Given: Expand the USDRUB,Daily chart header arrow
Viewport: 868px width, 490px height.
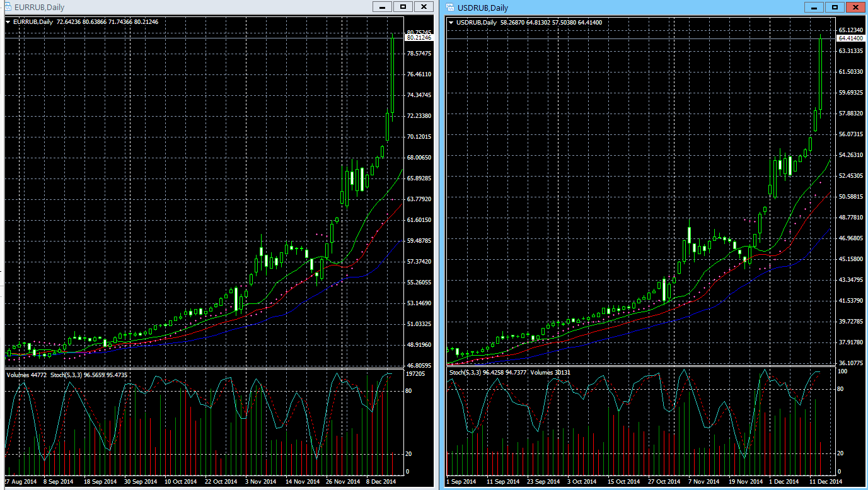Looking at the screenshot, I should [451, 23].
